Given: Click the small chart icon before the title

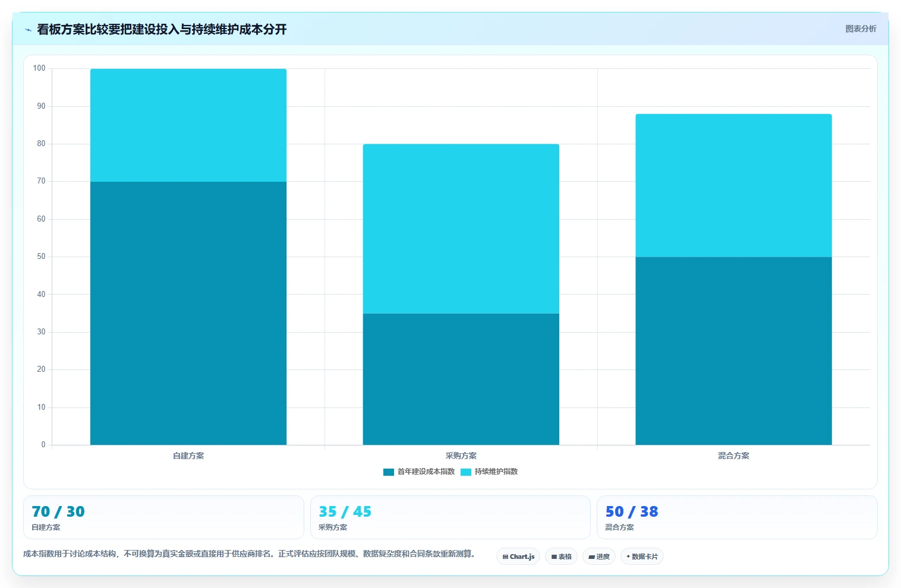Looking at the screenshot, I should tap(28, 30).
